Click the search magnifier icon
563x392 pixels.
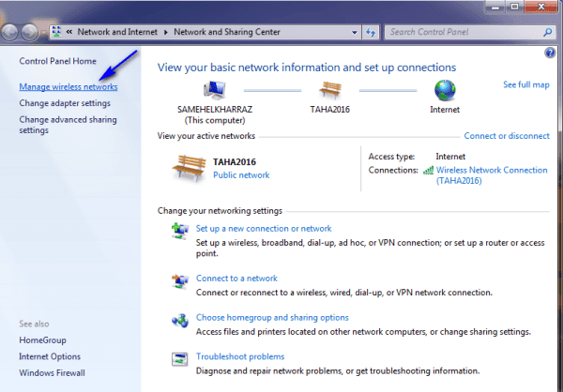tap(546, 32)
